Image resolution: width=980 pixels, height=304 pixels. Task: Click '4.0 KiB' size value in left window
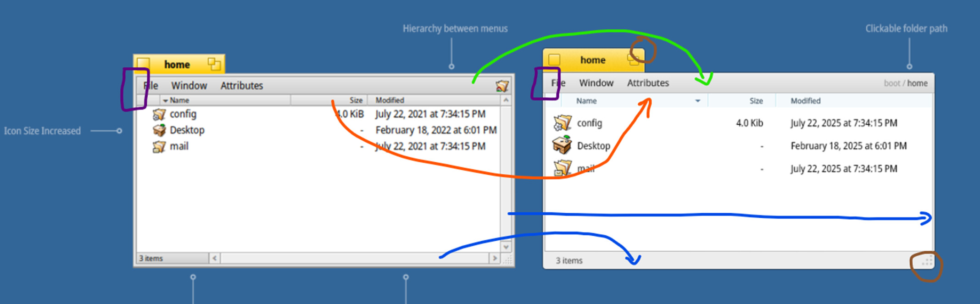click(x=350, y=114)
